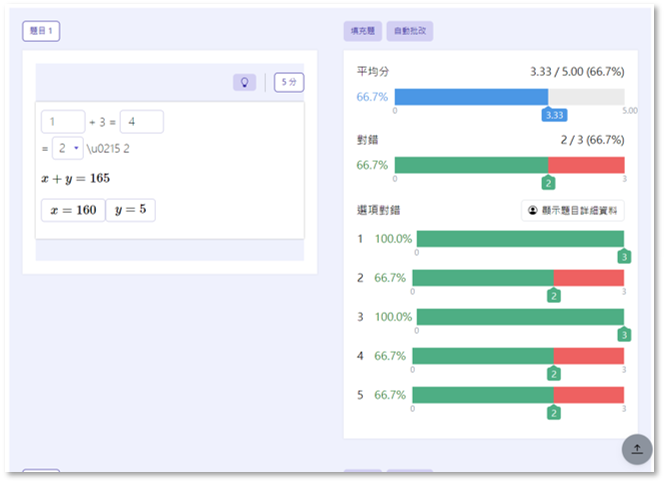This screenshot has height=481, width=664.
Task: Click the 5 分 score badge
Action: (x=288, y=82)
